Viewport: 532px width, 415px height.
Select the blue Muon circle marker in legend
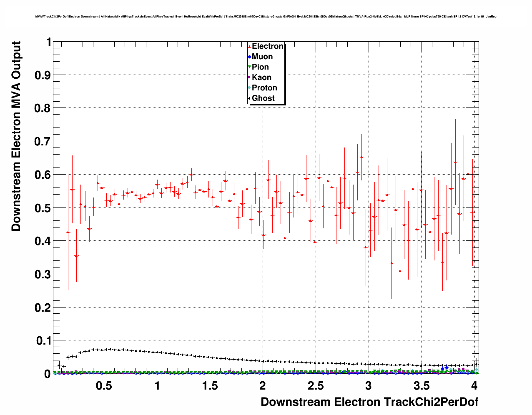(x=249, y=57)
